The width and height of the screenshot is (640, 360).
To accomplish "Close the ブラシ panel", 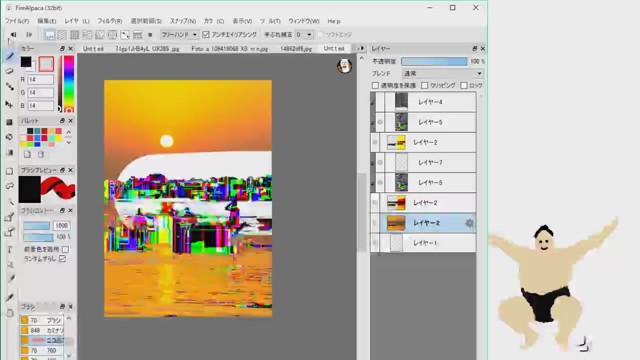I will 71,307.
